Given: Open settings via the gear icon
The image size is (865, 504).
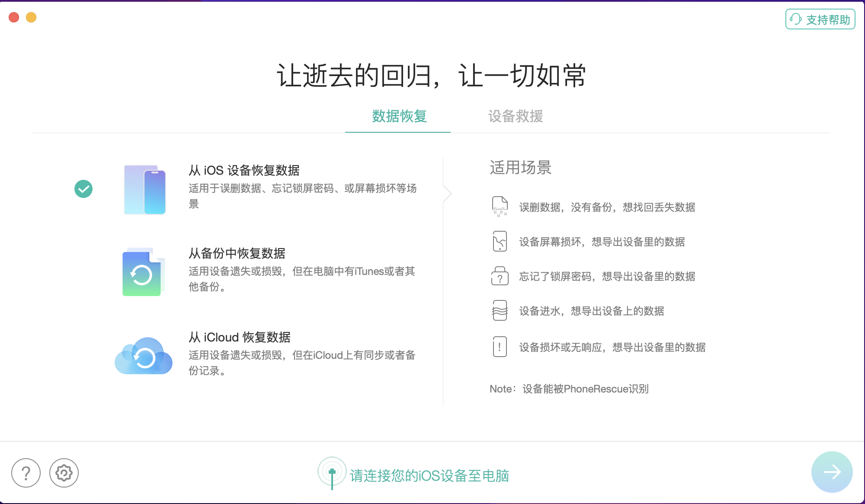Looking at the screenshot, I should coord(64,473).
